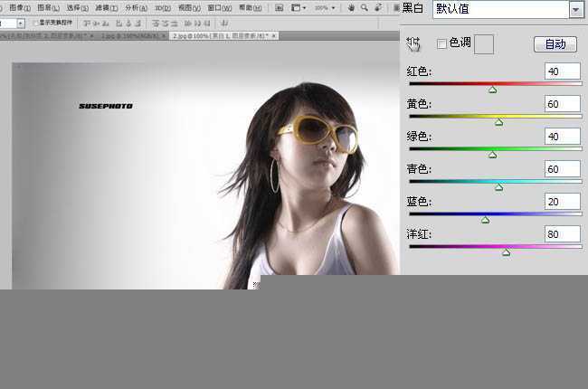Click the 黄色 value field showing 60
Image resolution: width=588 pixels, height=389 pixels.
point(563,104)
